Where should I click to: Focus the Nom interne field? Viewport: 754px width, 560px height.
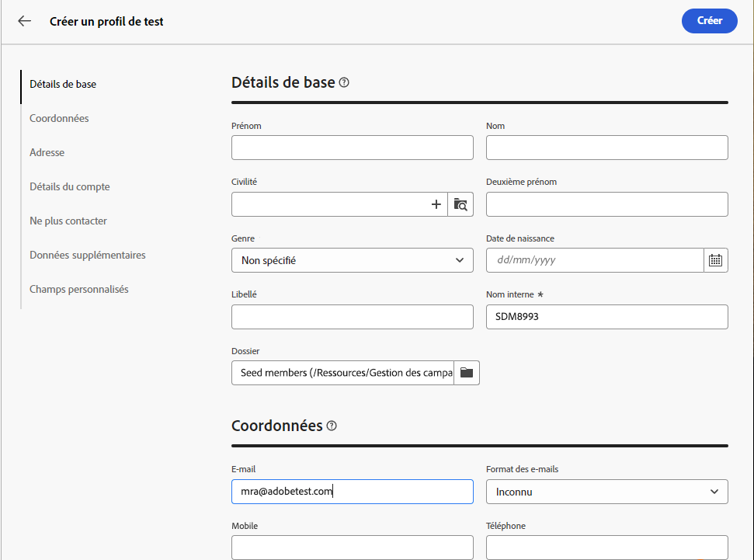coord(606,317)
